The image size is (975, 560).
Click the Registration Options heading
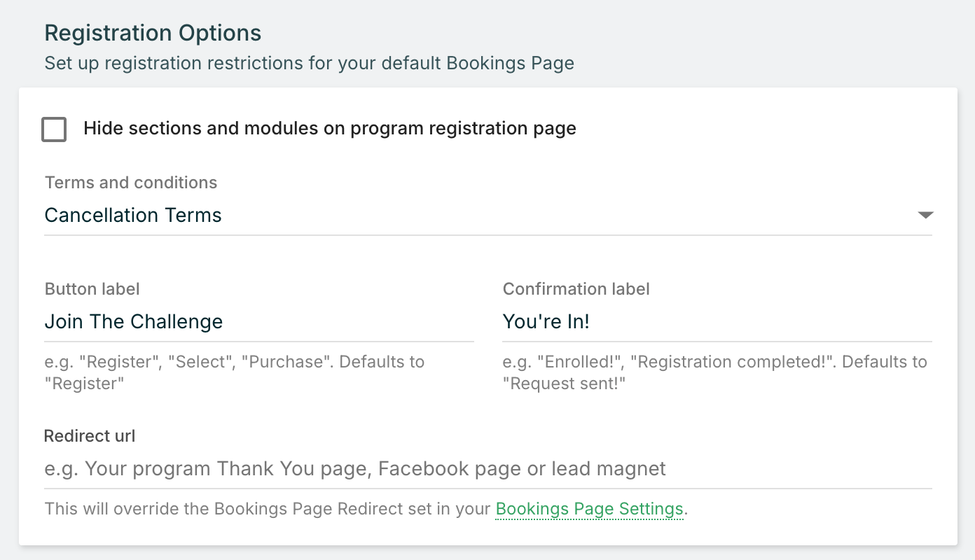153,33
